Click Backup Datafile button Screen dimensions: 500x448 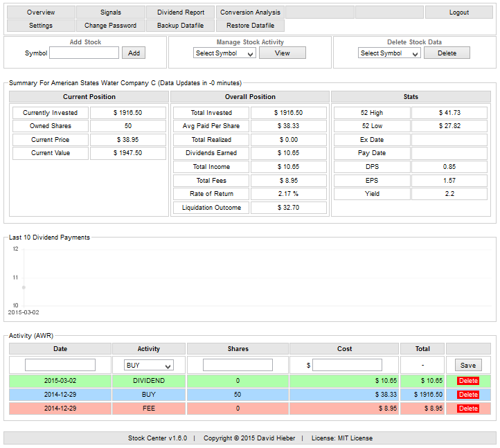pos(180,26)
